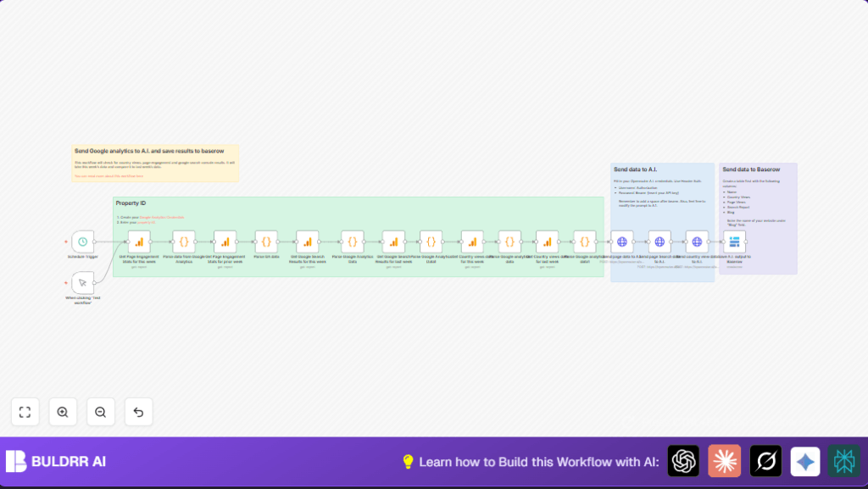
Task: Open the property ID link in the green note
Action: pos(146,222)
